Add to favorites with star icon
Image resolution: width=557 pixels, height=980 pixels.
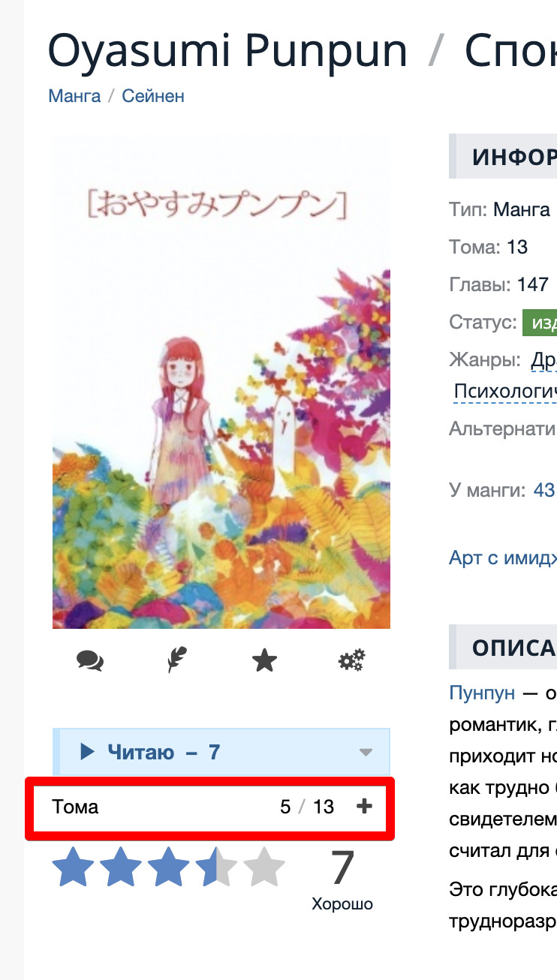point(264,660)
